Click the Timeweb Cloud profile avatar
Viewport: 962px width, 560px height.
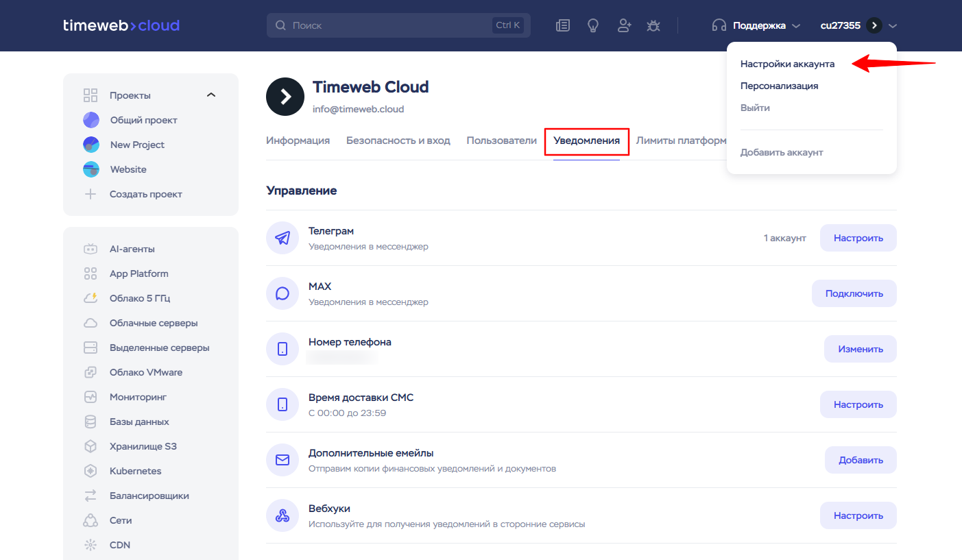tap(285, 97)
